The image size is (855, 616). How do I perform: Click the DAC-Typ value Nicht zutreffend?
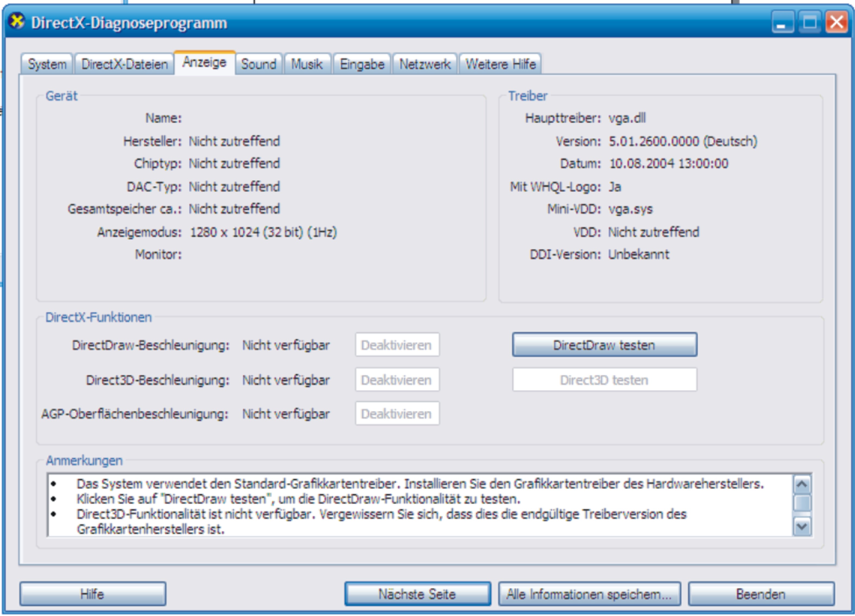coord(234,187)
